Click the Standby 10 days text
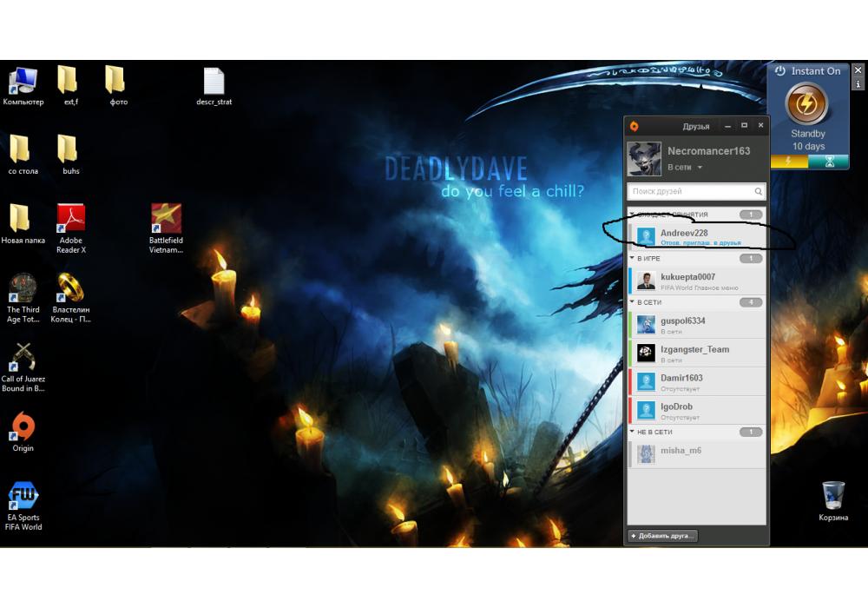Screen dimensions: 868x608 (808, 140)
